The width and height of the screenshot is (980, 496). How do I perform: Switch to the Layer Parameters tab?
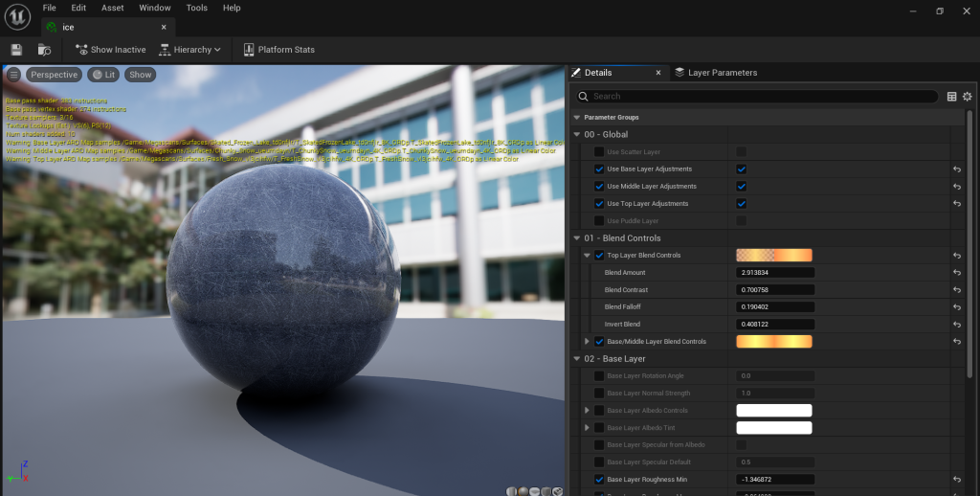(x=716, y=73)
